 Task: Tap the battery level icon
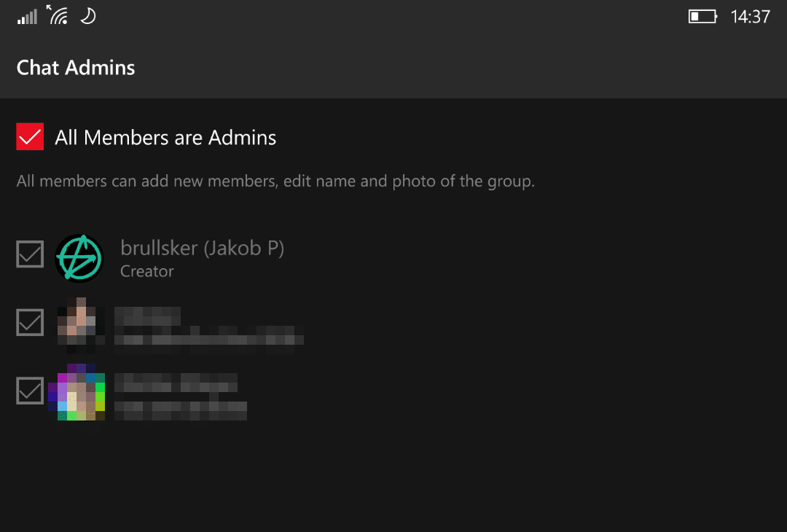(702, 17)
